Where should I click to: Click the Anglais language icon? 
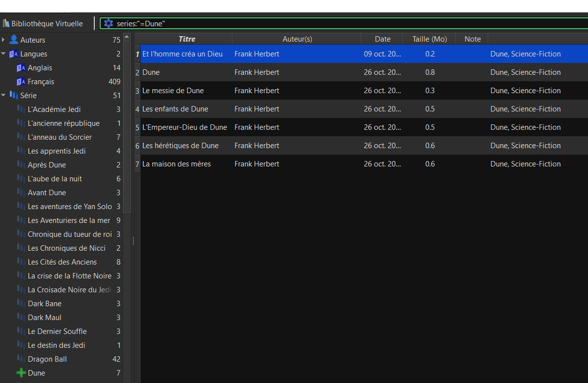point(21,68)
